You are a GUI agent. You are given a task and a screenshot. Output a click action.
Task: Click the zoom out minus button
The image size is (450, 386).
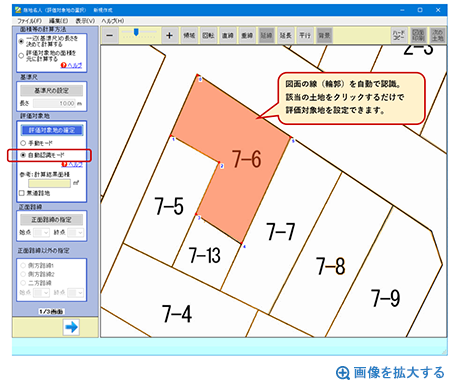click(110, 35)
